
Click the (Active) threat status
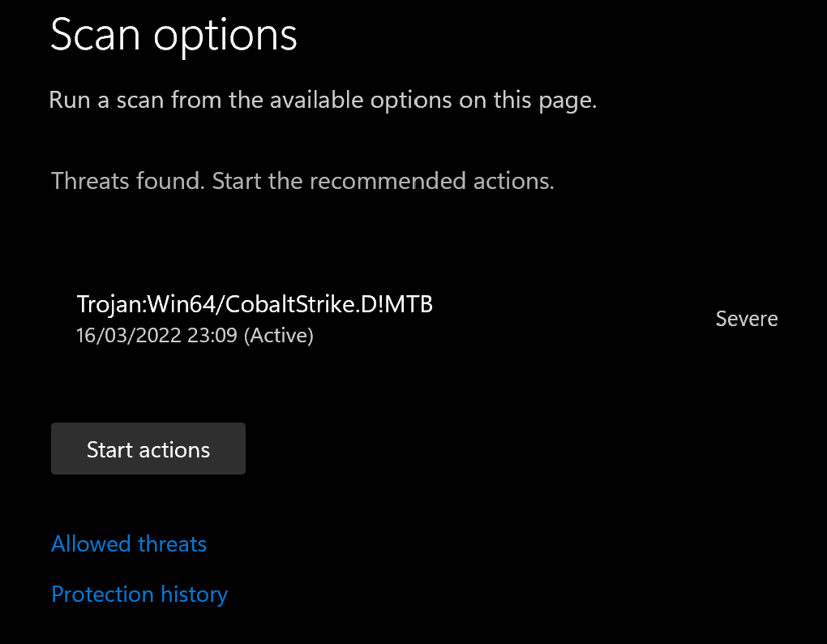(x=279, y=335)
